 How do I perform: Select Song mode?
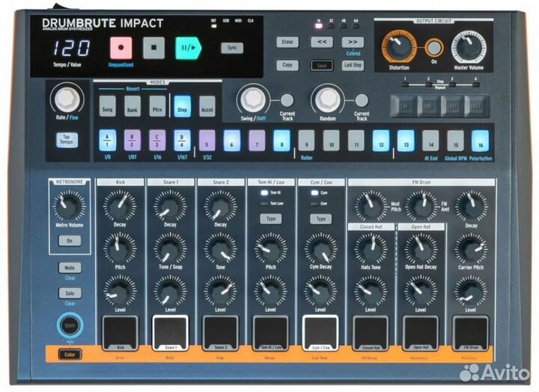108,106
